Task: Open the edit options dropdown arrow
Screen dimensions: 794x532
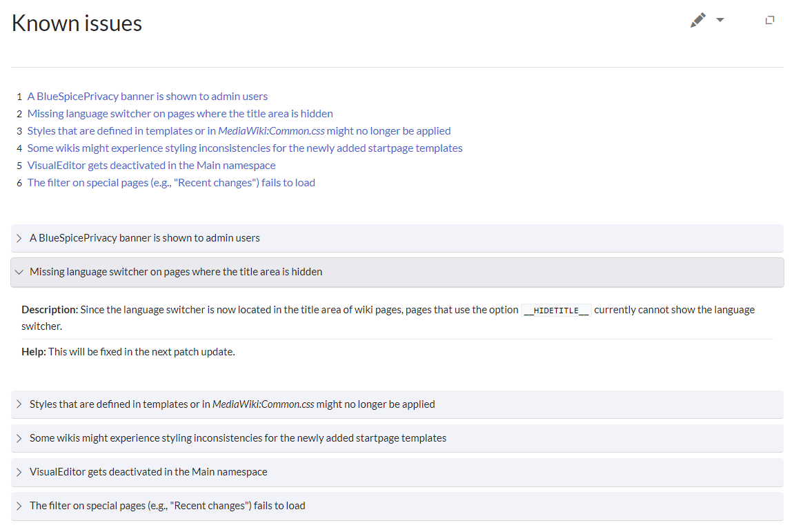Action: click(720, 20)
